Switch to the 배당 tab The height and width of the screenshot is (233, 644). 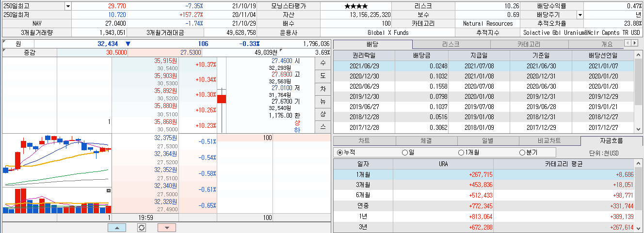372,44
